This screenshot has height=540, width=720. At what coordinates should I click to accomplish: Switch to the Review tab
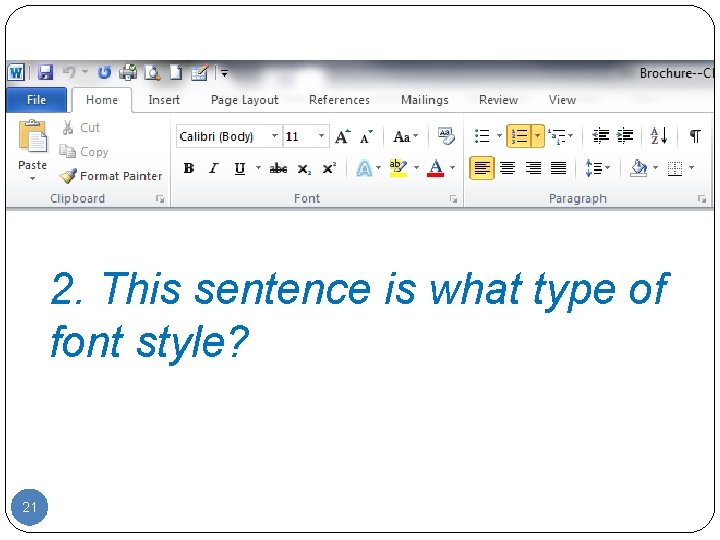pyautogui.click(x=498, y=100)
